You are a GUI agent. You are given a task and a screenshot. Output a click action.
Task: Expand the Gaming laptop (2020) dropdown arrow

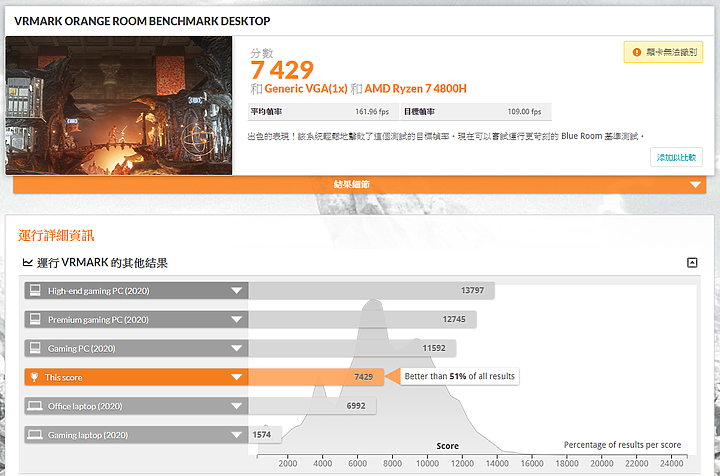(x=236, y=435)
